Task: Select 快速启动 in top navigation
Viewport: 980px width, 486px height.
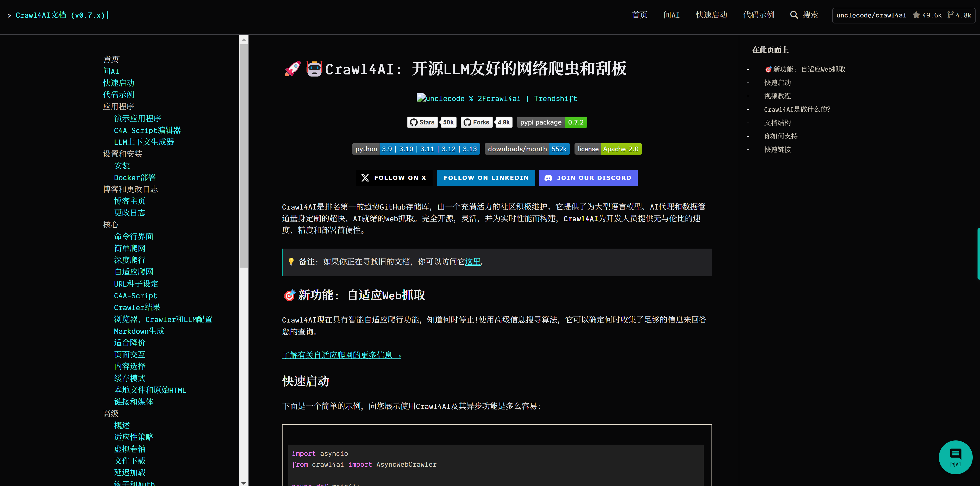Action: [x=711, y=15]
